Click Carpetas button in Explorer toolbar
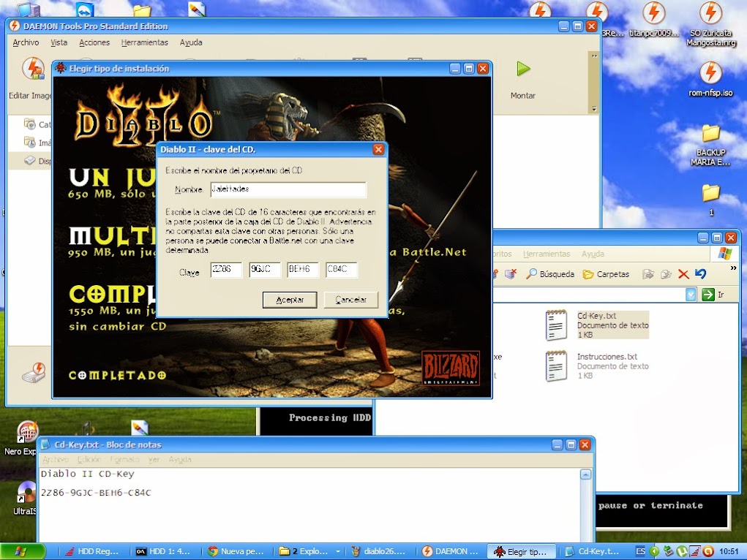 pos(607,274)
